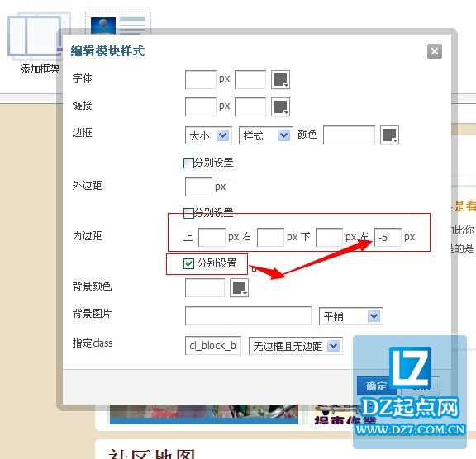Open the border 大小 dropdown
This screenshot has width=476, height=459.
208,135
